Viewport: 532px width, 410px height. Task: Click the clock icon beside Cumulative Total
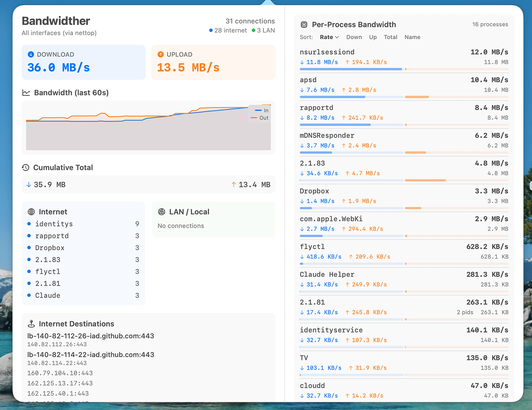(x=26, y=168)
